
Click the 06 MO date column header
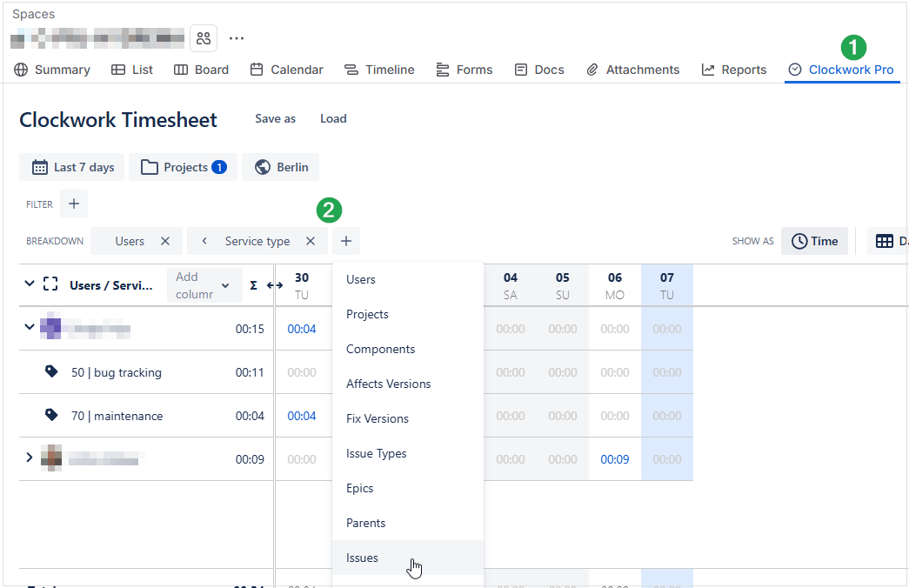point(614,285)
